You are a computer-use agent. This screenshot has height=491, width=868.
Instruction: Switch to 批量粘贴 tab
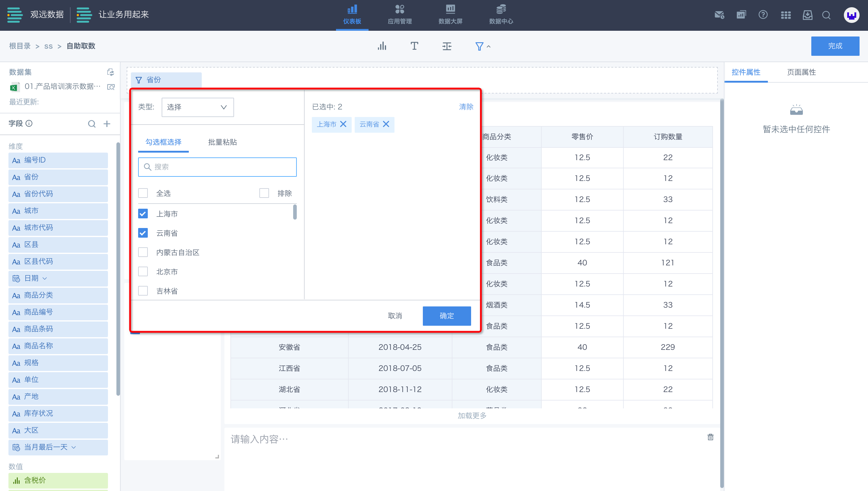[222, 142]
